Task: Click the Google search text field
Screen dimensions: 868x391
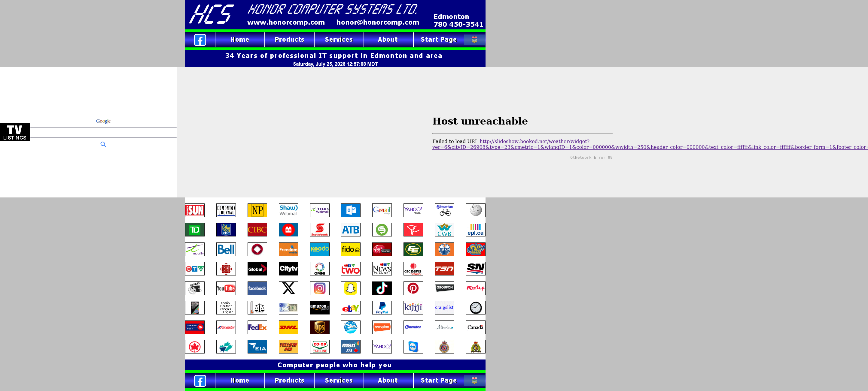Action: tap(103, 132)
